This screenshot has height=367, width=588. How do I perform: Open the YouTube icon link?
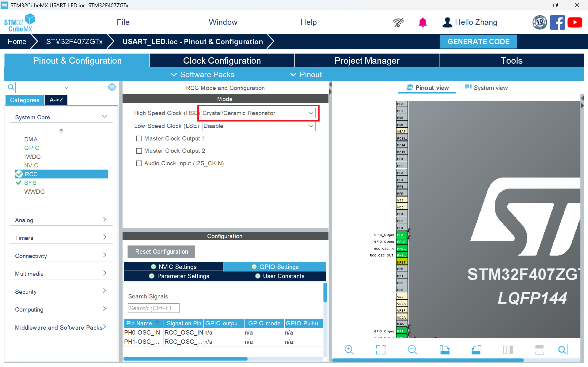point(575,22)
